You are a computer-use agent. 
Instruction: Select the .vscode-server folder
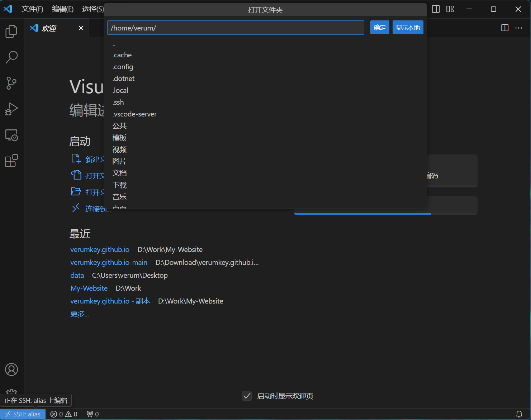click(265, 114)
